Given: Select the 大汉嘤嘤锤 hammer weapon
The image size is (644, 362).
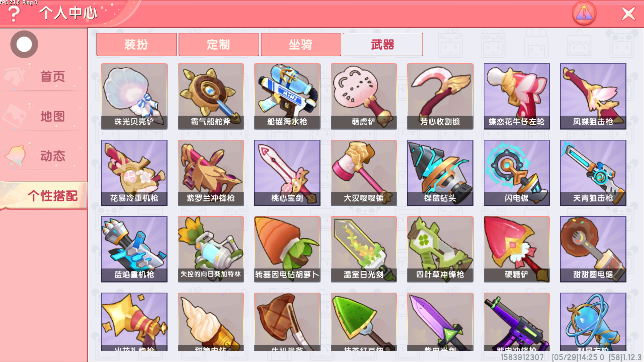Looking at the screenshot, I should (364, 173).
